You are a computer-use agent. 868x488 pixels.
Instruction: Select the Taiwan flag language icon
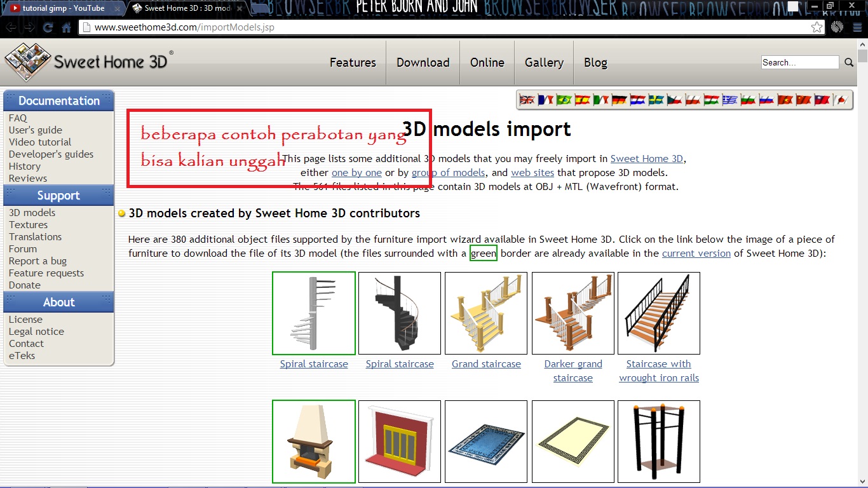[x=822, y=100]
